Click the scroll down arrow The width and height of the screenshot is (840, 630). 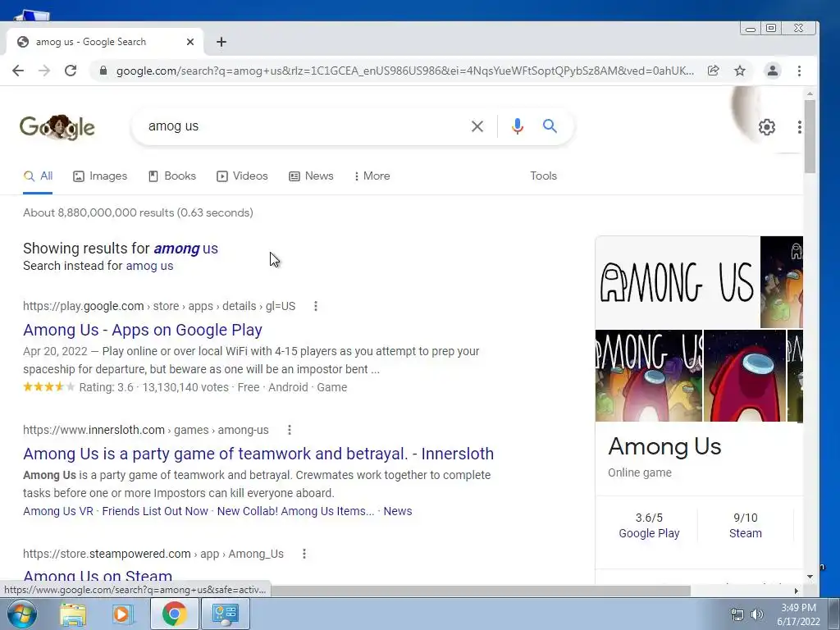[810, 577]
